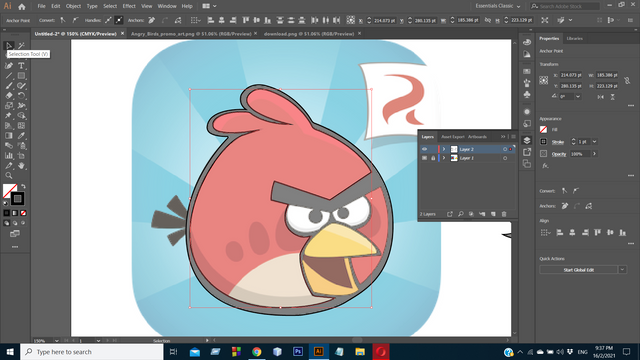Toggle visibility eye of Layer 2
The image size is (640, 360).
pos(424,149)
